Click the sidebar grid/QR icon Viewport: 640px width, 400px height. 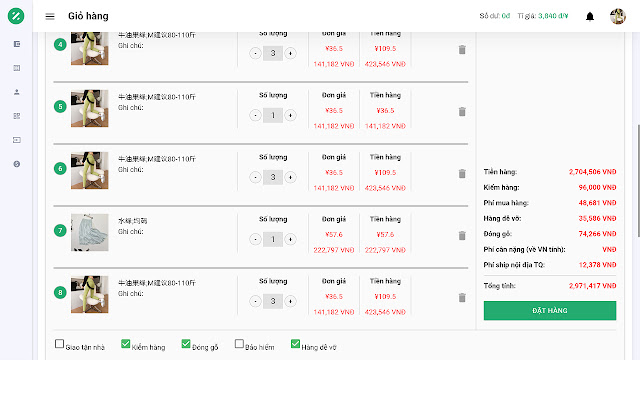(x=17, y=116)
